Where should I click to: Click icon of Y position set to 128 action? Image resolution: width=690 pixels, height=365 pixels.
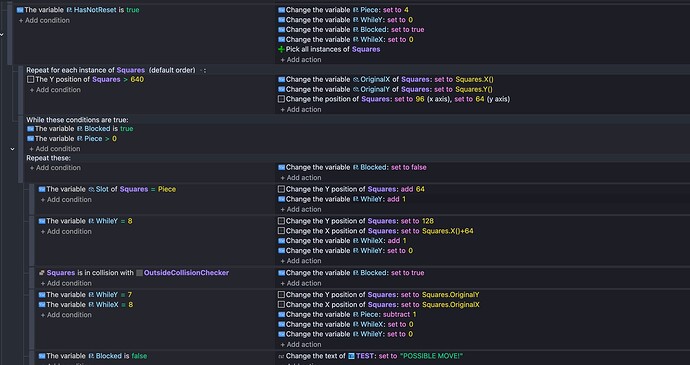281,221
